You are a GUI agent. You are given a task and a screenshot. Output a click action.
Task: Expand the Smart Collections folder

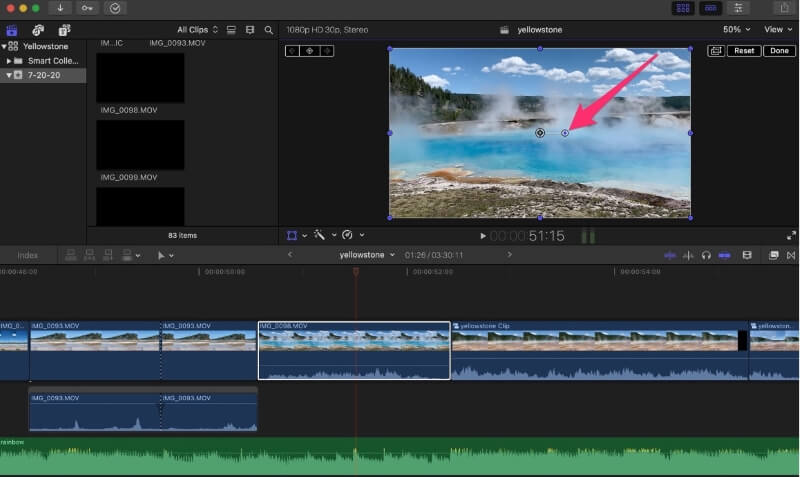coord(9,60)
